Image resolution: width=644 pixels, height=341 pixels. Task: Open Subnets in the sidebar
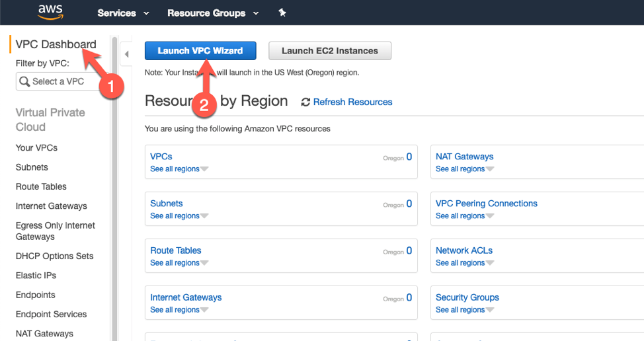click(32, 167)
